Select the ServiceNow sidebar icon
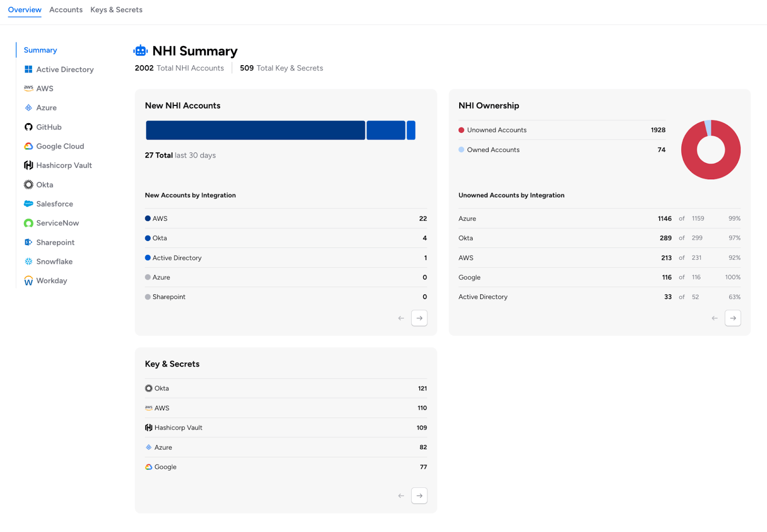 [x=28, y=223]
